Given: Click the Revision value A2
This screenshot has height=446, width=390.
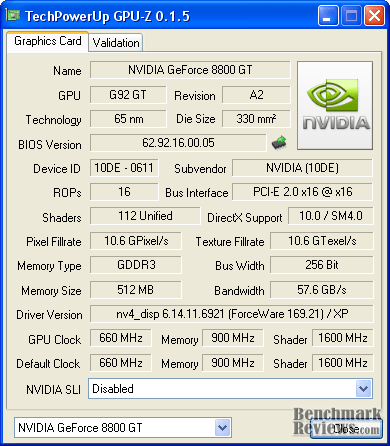Looking at the screenshot, I should pyautogui.click(x=256, y=95).
